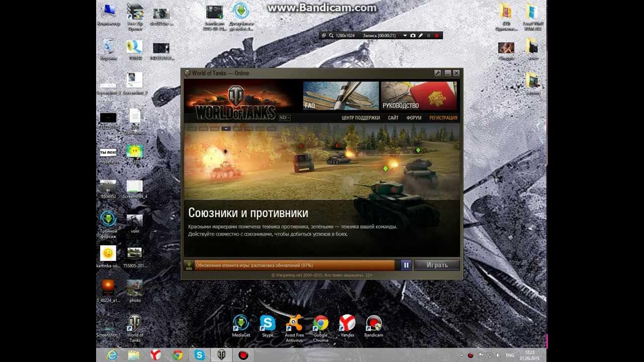Switch to Bandicam taskbar button
Viewport: 644px width, 362px height.
pos(244,355)
